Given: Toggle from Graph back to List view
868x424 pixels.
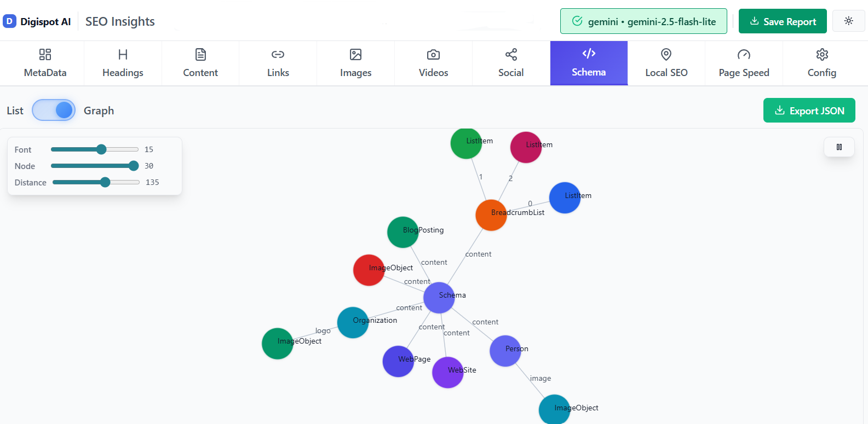Looking at the screenshot, I should coord(54,110).
